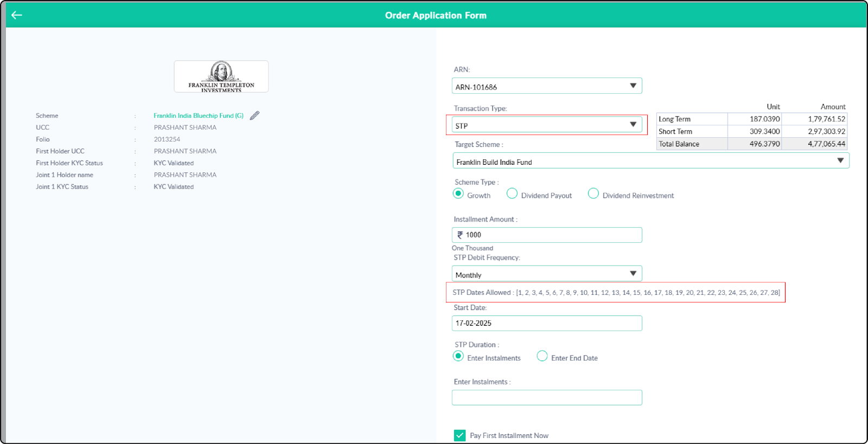868x444 pixels.
Task: Click the Unit column header
Action: 773,107
